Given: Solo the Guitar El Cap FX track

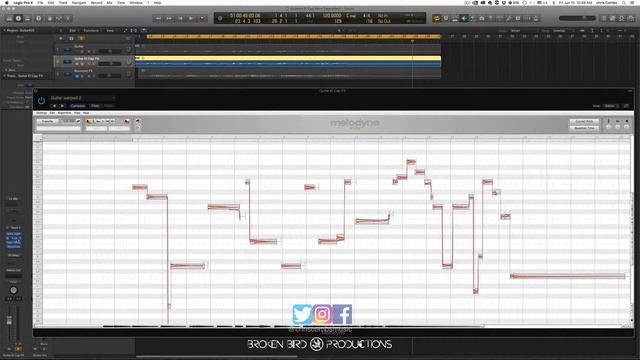Looking at the screenshot, I should tap(82, 64).
